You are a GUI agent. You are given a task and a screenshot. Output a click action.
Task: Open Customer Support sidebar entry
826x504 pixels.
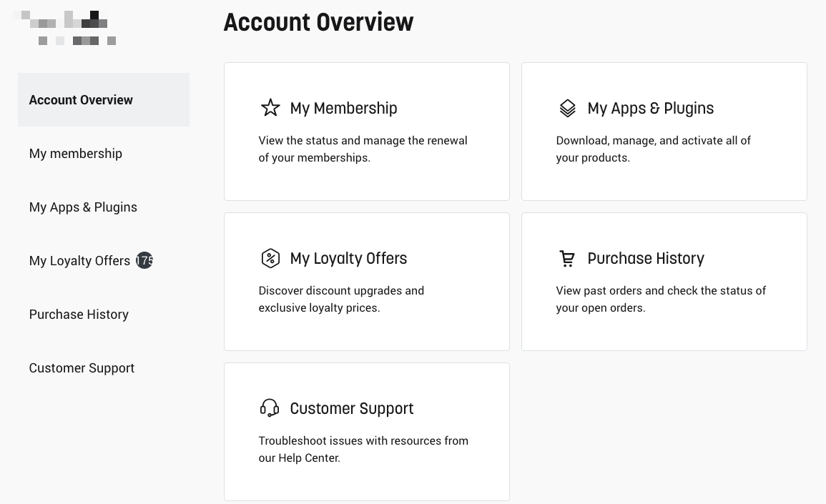[x=82, y=368]
